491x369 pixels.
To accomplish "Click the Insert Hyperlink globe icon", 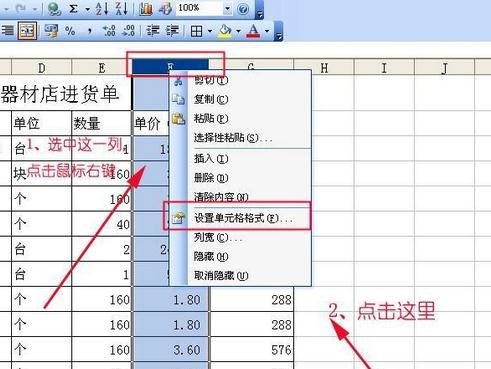I will tap(54, 9).
